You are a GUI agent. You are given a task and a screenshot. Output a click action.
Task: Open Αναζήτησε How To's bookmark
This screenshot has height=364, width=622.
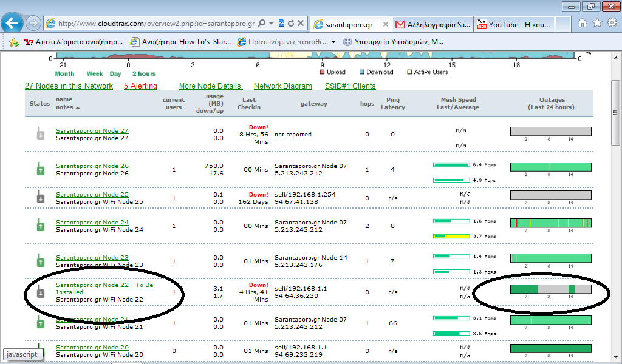click(x=181, y=42)
